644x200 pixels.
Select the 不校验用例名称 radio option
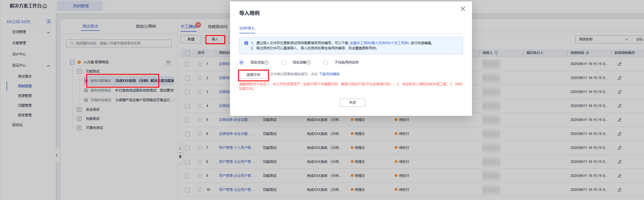326,62
